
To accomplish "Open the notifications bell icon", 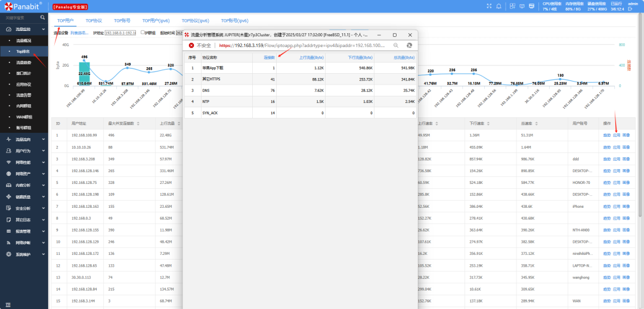I will [499, 6].
